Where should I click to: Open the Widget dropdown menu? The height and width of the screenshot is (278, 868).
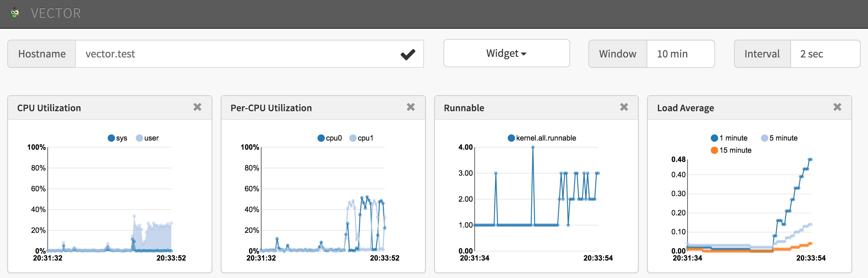506,53
